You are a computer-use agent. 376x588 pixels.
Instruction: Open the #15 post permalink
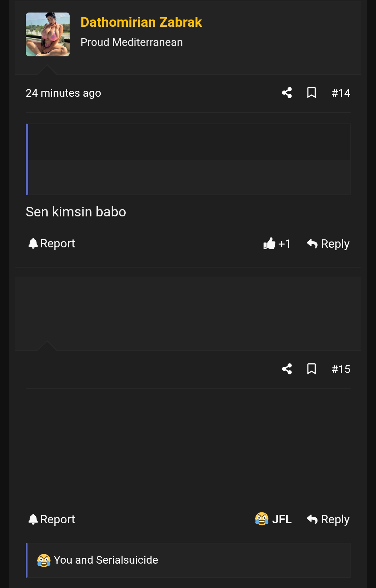(341, 369)
